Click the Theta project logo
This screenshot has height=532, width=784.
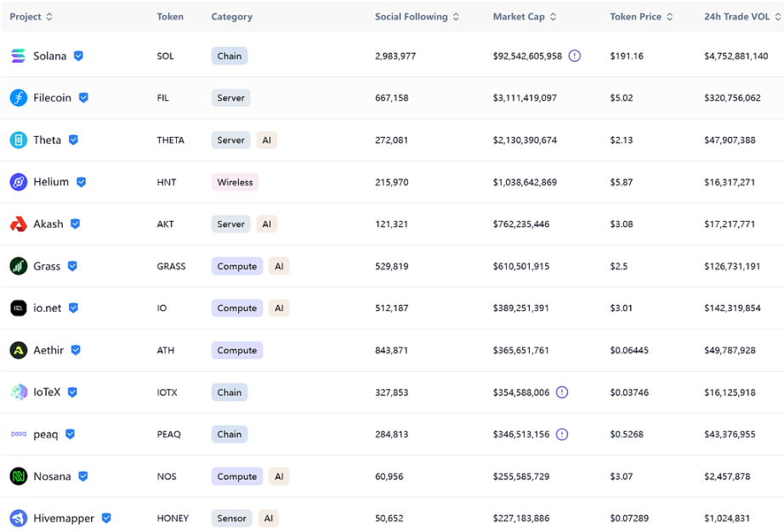[19, 140]
